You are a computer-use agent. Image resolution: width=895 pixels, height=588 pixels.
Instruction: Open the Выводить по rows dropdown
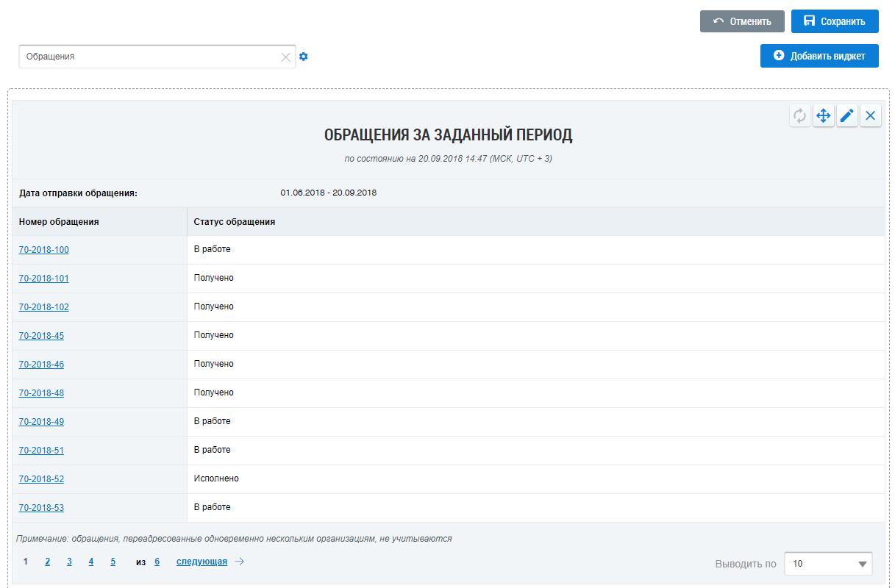coord(828,564)
